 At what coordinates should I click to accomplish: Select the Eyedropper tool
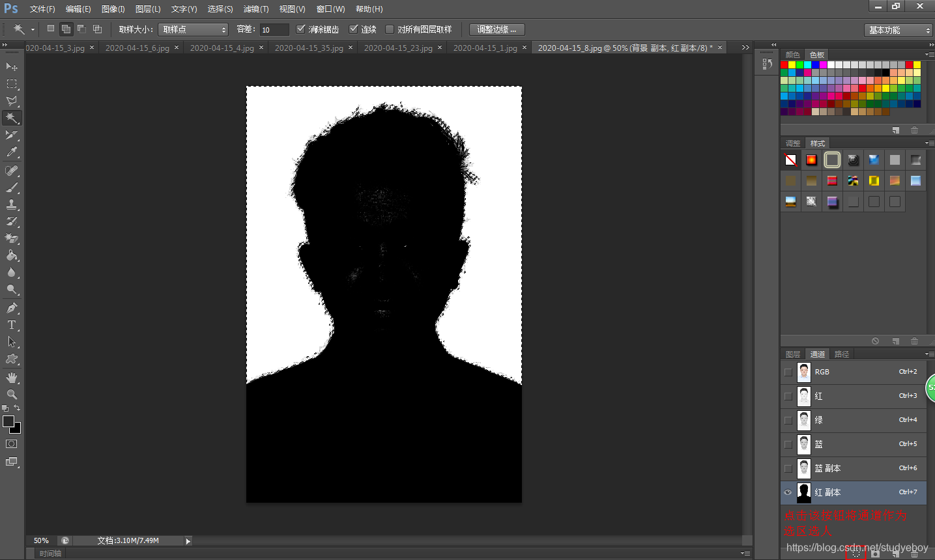[x=12, y=152]
